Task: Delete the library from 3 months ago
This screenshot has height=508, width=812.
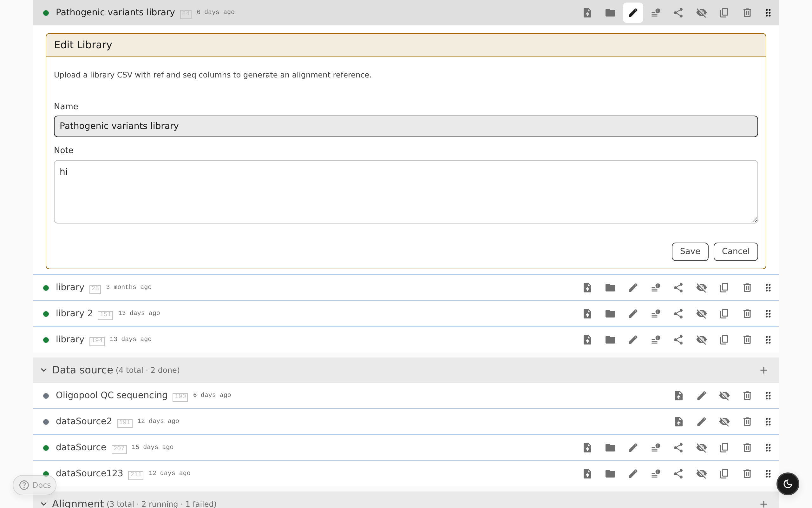Action: (747, 288)
